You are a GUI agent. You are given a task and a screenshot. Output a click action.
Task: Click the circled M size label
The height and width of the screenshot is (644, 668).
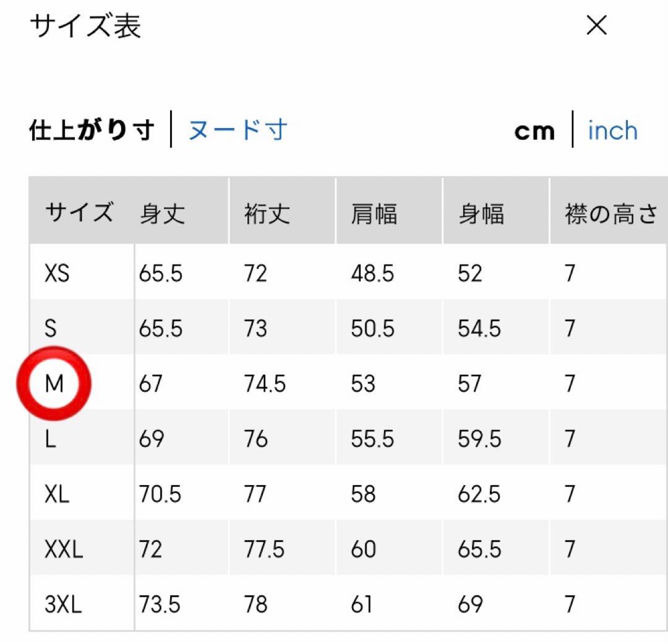tap(54, 384)
